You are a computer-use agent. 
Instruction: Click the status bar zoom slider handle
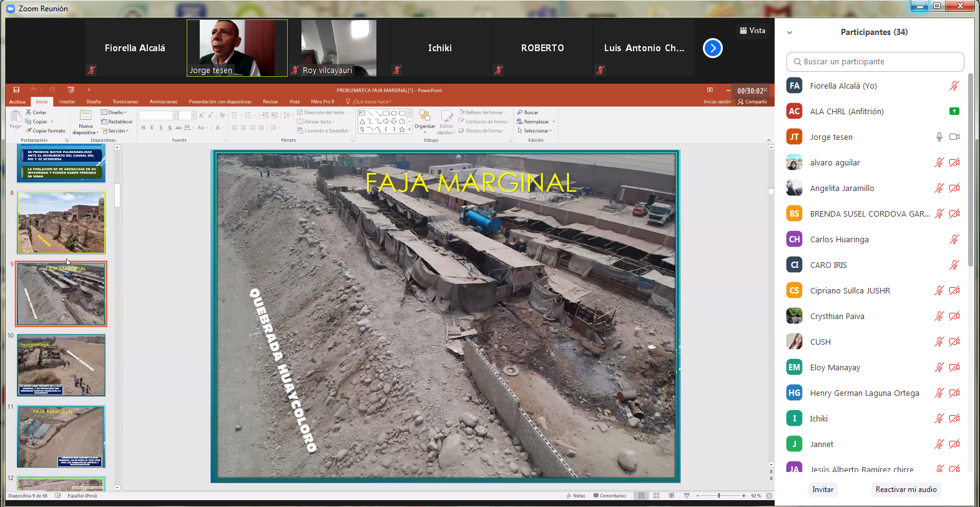click(x=719, y=496)
